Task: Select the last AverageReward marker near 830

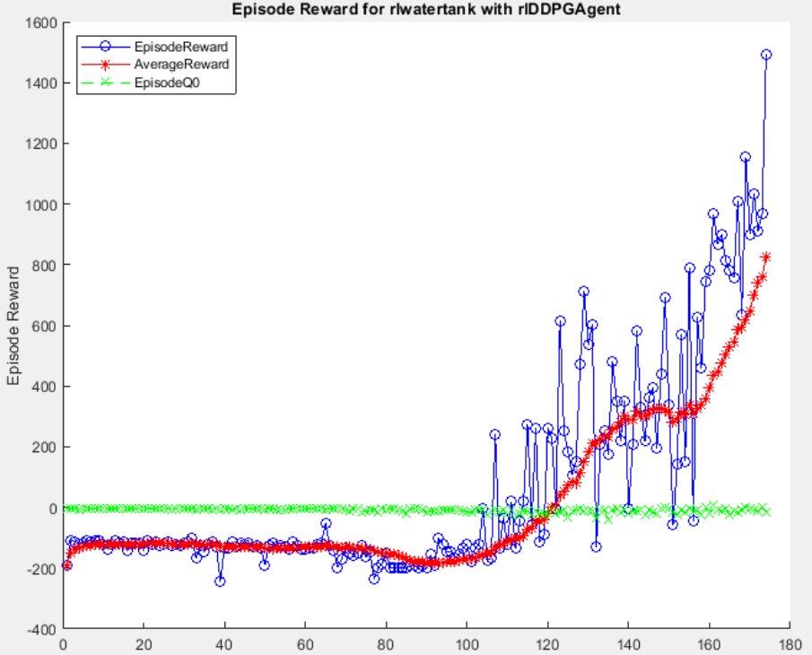Action: click(x=766, y=257)
